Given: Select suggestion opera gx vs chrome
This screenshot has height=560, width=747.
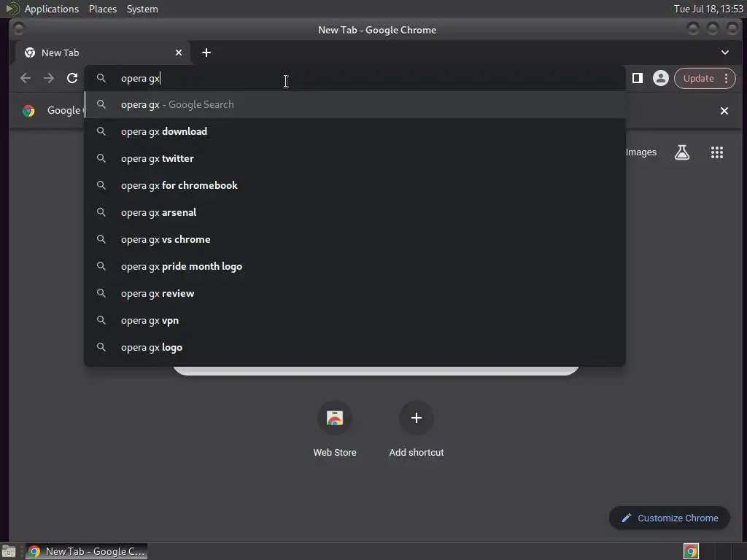Looking at the screenshot, I should 355,239.
